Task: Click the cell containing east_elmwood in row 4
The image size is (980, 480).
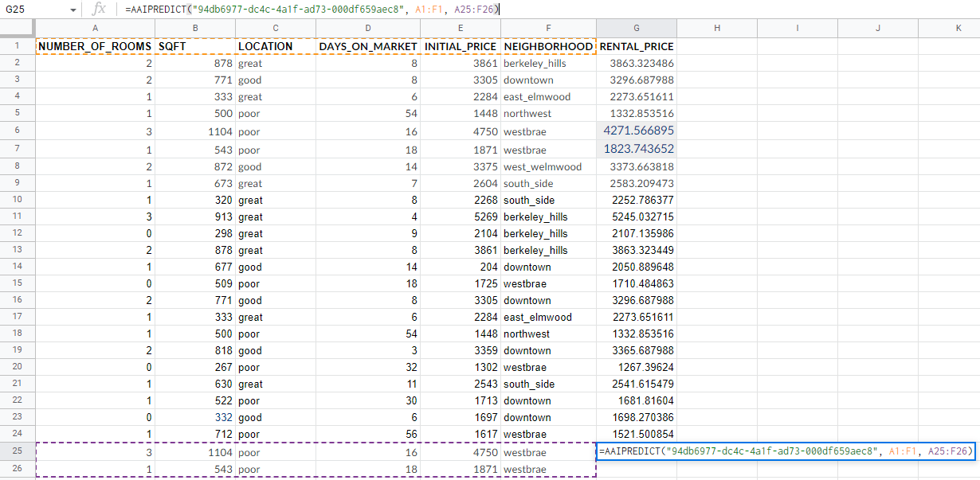Action: click(x=548, y=96)
